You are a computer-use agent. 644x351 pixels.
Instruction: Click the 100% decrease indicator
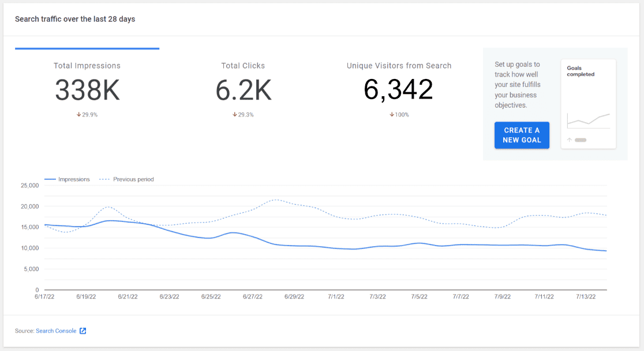[x=399, y=115]
